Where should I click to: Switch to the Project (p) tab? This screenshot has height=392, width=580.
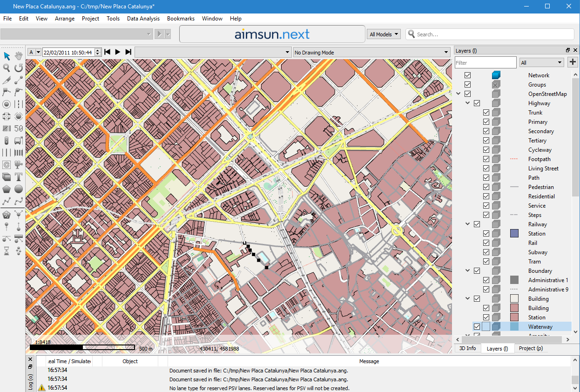530,348
